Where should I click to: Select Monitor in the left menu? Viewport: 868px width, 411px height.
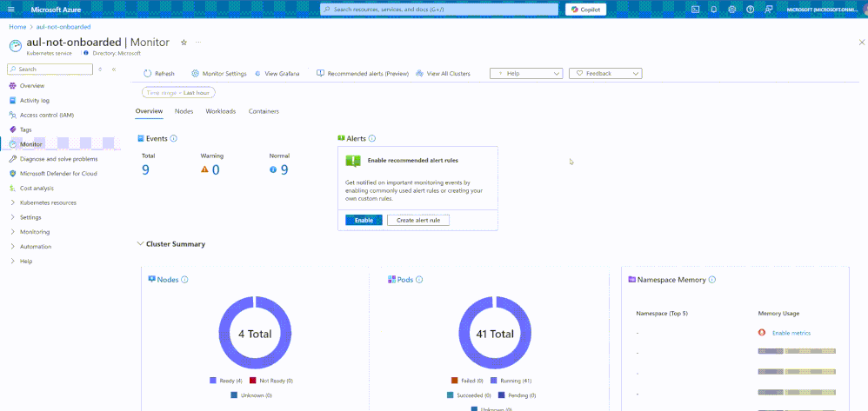[31, 144]
